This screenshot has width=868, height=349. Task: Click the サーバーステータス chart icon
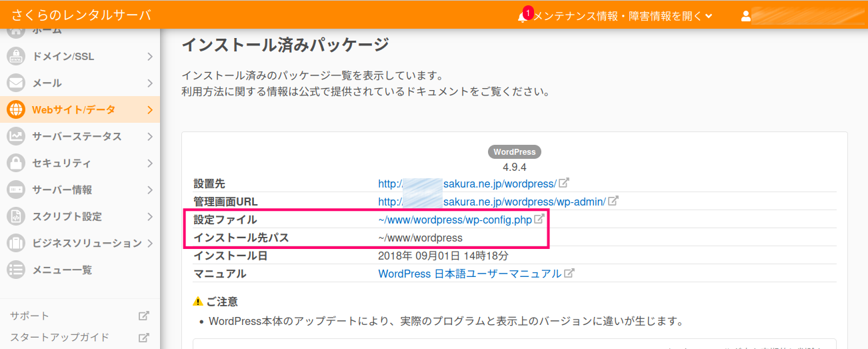point(15,137)
